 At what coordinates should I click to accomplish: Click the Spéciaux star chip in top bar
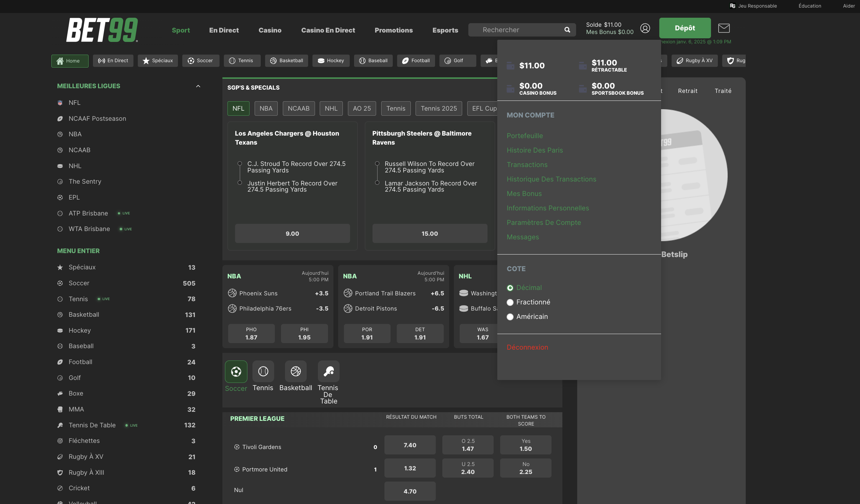point(158,61)
